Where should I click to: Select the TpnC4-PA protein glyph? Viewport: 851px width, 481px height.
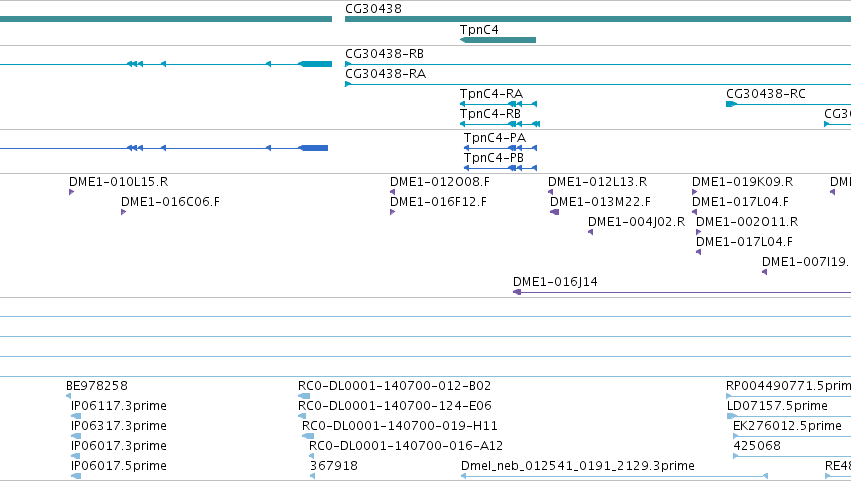click(500, 148)
